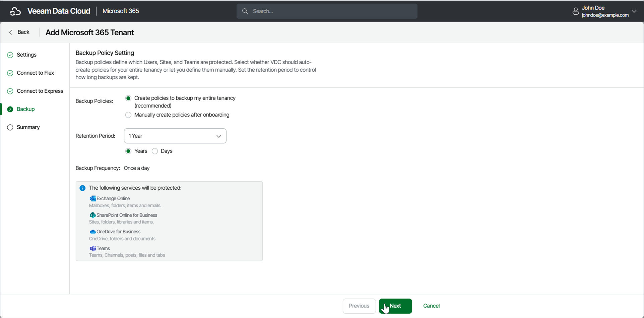
Task: Click the John Doe user avatar icon
Action: pos(576,11)
